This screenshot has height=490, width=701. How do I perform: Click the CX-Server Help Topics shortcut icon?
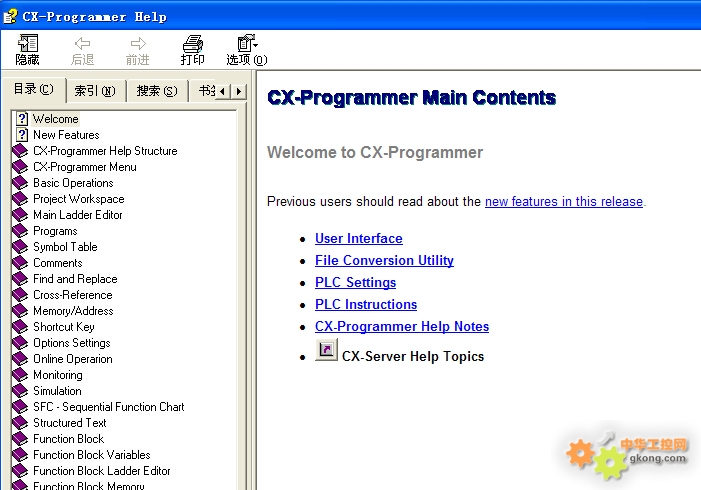[326, 350]
